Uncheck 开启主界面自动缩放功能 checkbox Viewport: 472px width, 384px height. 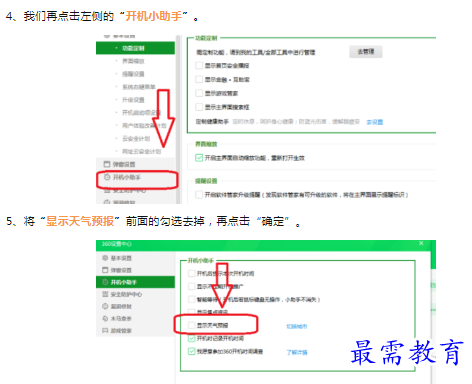click(199, 158)
